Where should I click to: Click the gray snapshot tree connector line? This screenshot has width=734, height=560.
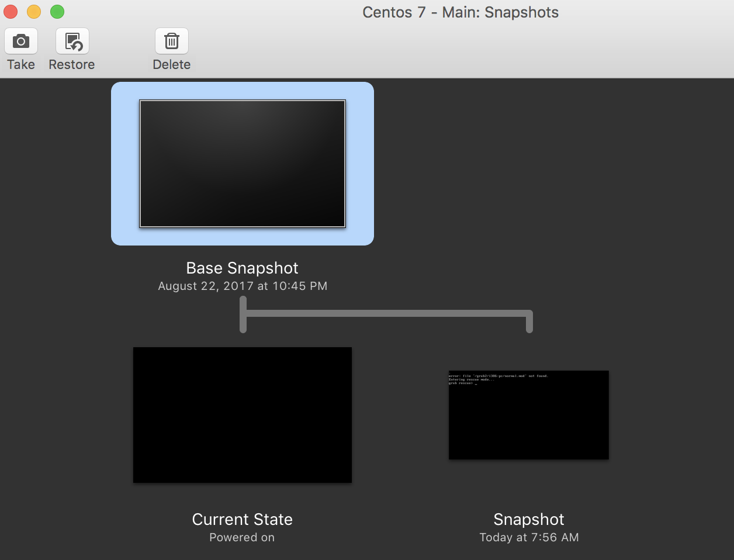[x=386, y=314]
